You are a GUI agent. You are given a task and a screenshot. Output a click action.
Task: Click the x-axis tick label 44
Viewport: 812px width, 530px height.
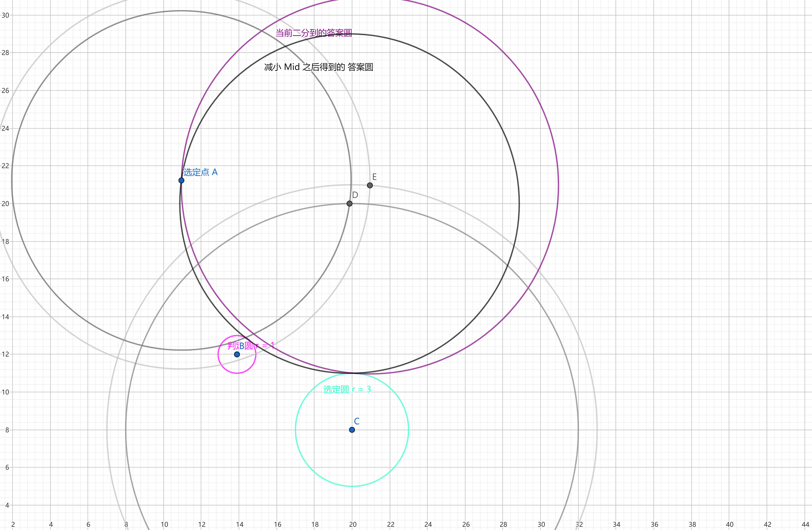(805, 524)
